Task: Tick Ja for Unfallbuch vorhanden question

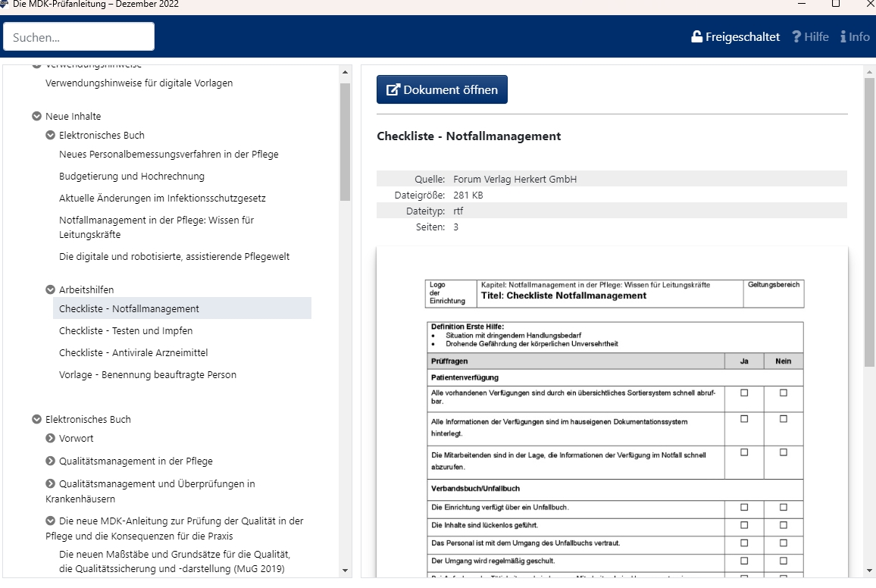Action: (744, 507)
